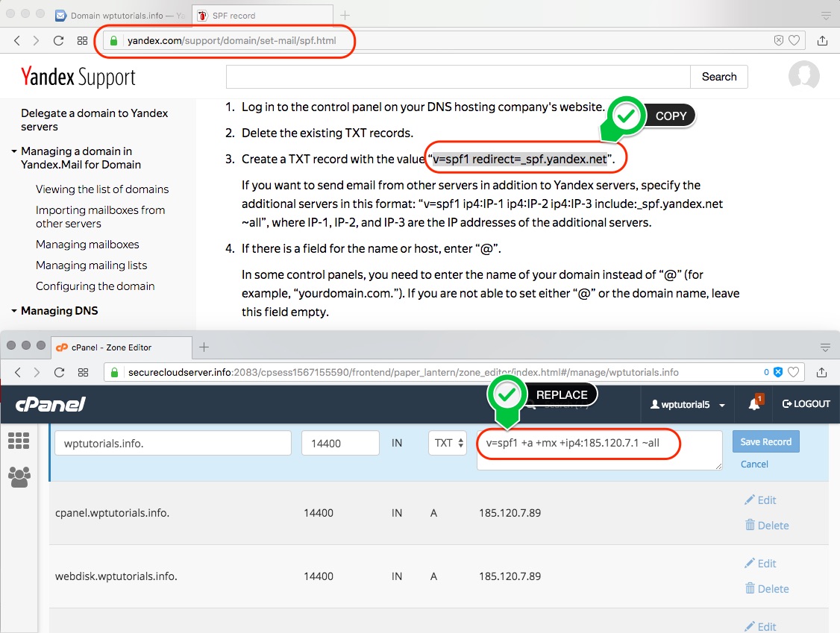This screenshot has height=633, width=840.
Task: Click 185.120.7.89 in the cpanel.wptutorials.info row
Action: pyautogui.click(x=510, y=513)
